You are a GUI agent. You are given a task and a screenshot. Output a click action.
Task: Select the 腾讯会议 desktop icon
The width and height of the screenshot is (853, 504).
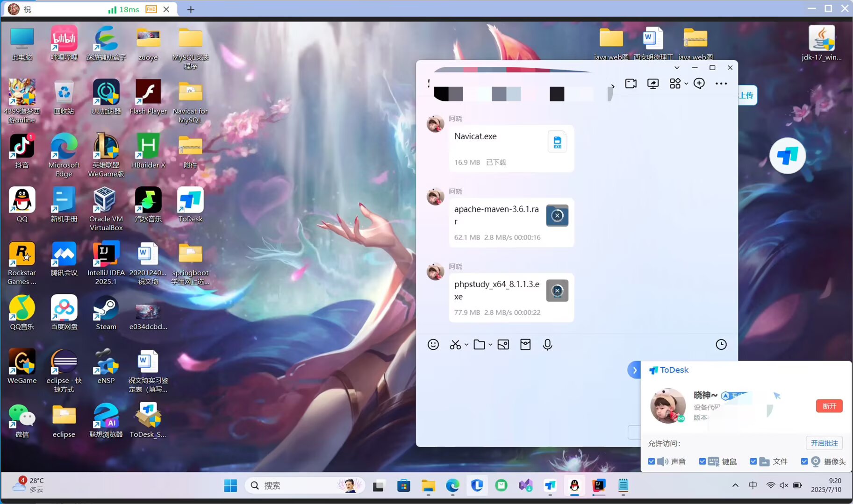click(x=64, y=259)
